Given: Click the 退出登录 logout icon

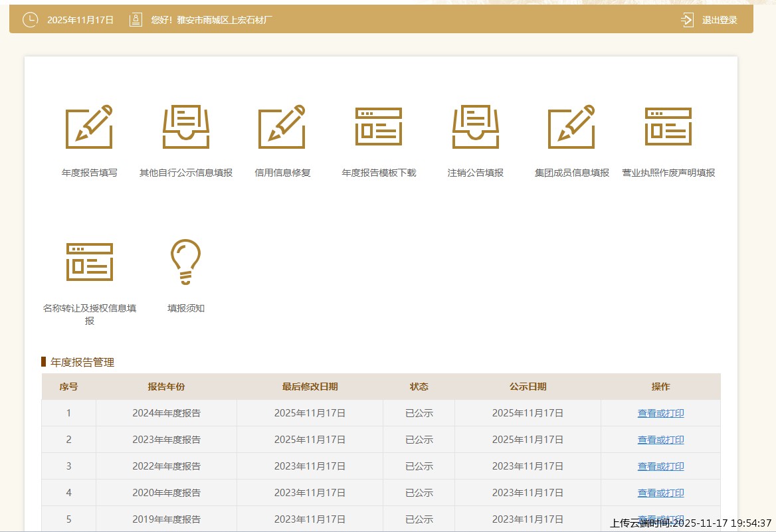Looking at the screenshot, I should point(687,20).
